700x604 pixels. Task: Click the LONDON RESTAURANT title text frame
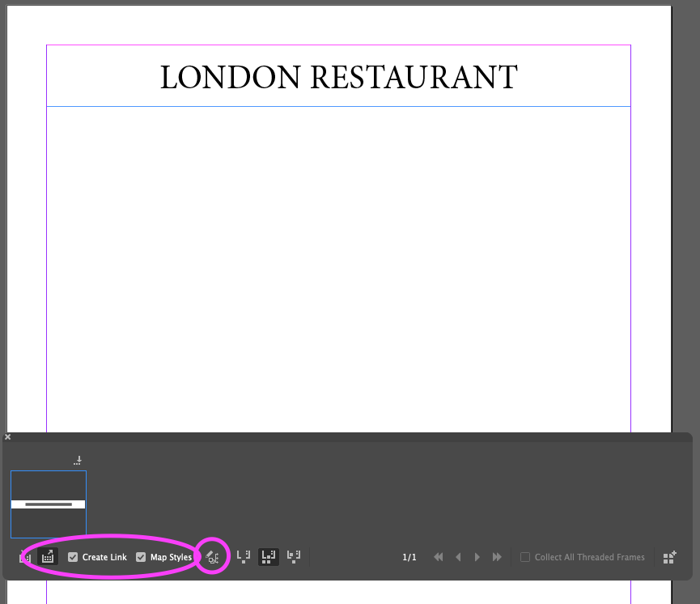point(338,75)
